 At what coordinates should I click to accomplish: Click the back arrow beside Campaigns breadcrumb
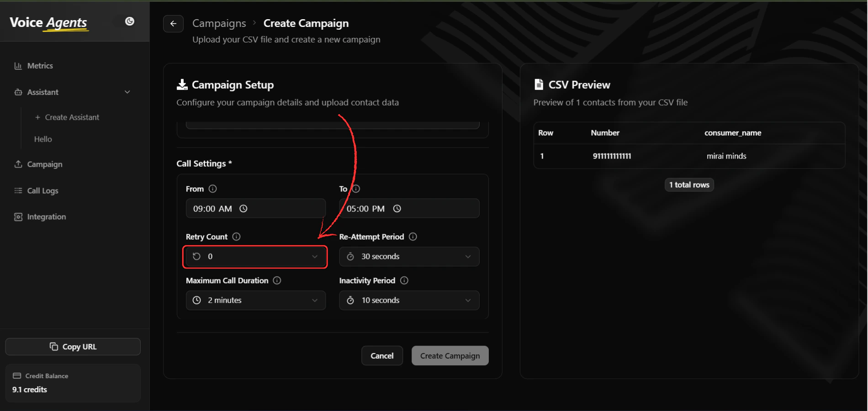[173, 23]
